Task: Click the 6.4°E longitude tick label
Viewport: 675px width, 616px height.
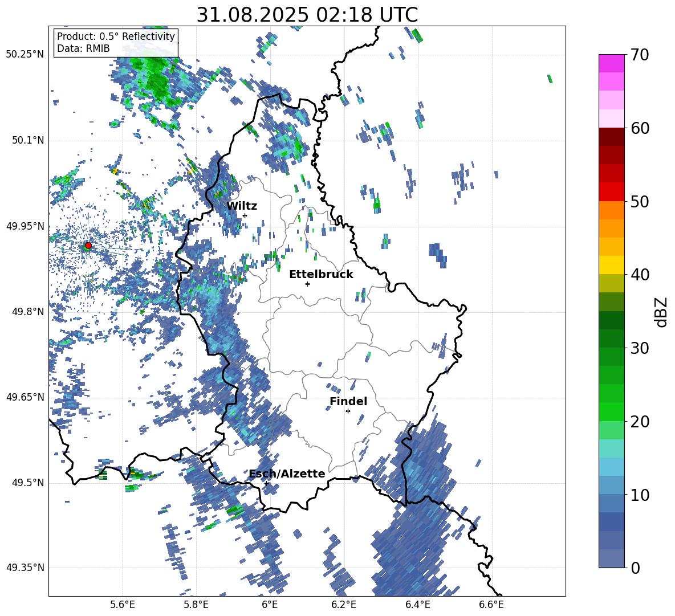Action: pyautogui.click(x=417, y=605)
